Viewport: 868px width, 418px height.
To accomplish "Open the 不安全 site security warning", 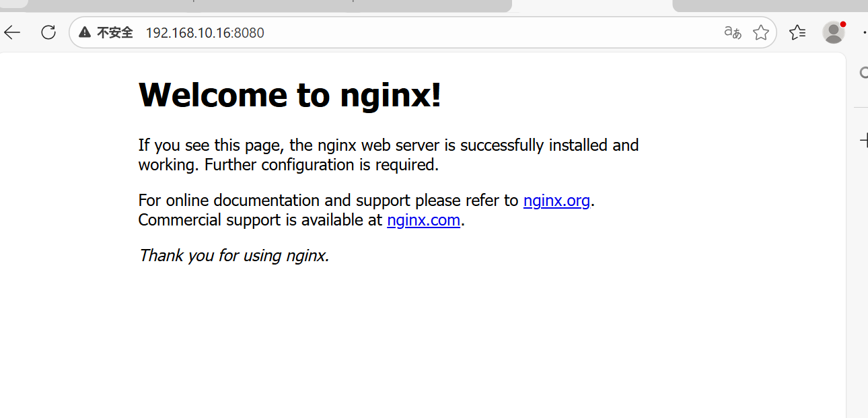I will point(106,32).
